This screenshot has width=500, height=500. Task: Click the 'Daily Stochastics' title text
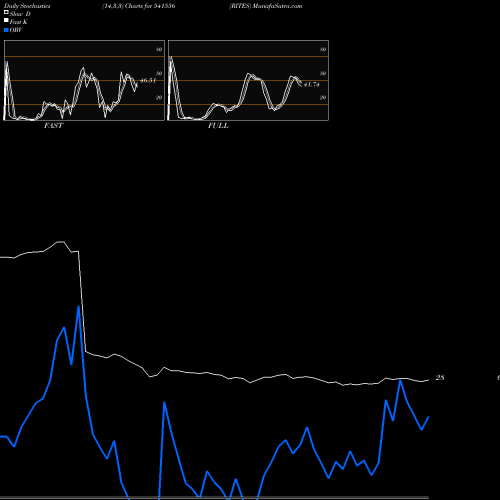point(27,6)
